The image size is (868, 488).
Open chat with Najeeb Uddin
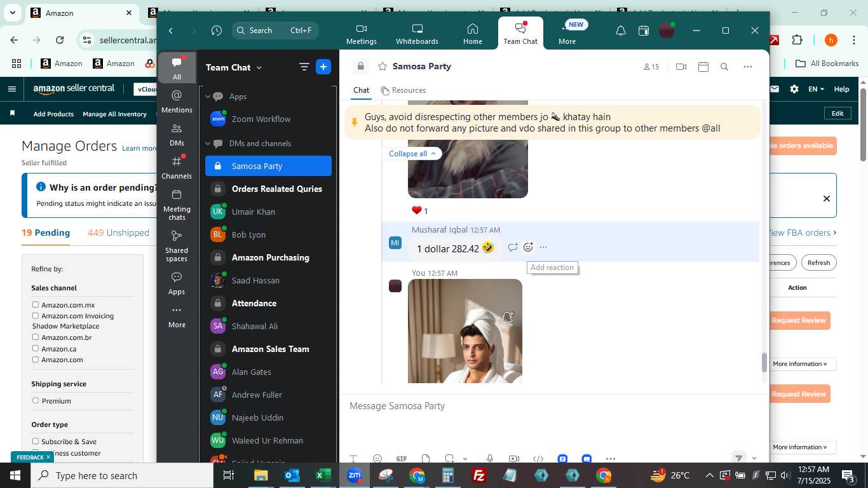pyautogui.click(x=268, y=417)
